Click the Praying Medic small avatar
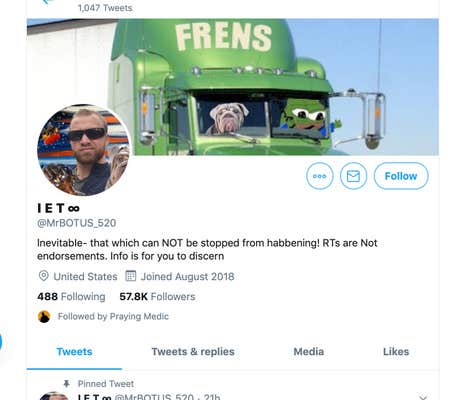 (44, 317)
